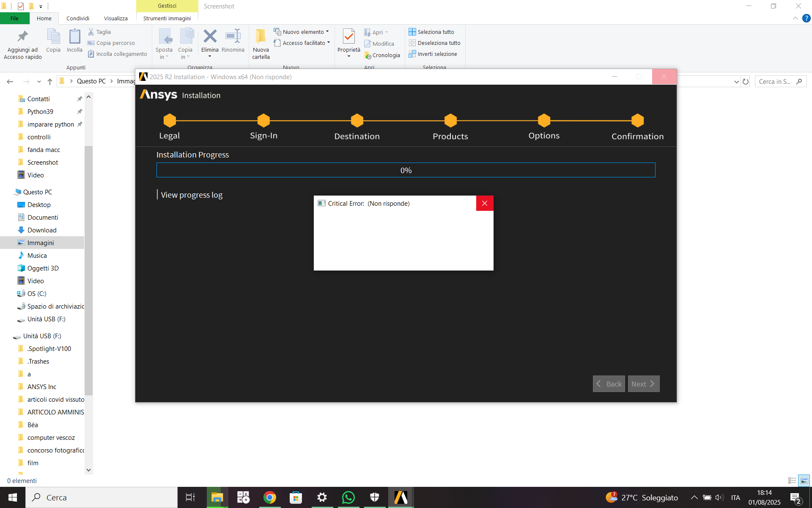Switch to the Condividi ribbon tab

pyautogui.click(x=78, y=18)
